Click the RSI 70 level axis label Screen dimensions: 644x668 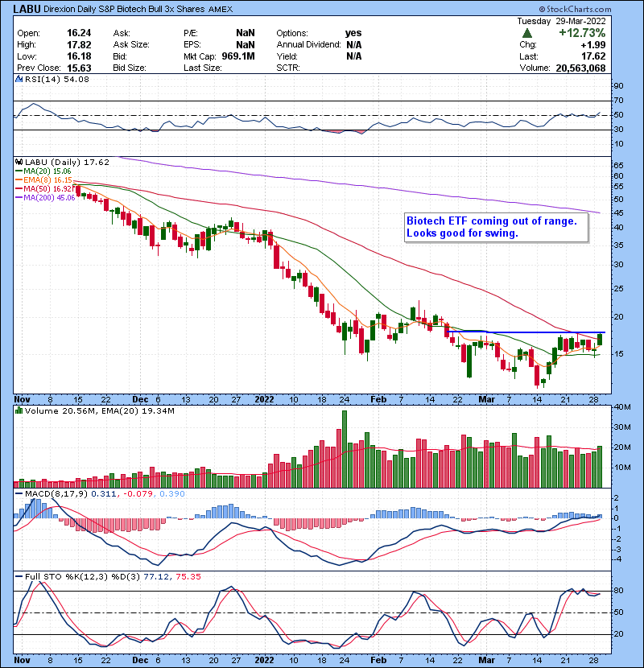[x=618, y=101]
